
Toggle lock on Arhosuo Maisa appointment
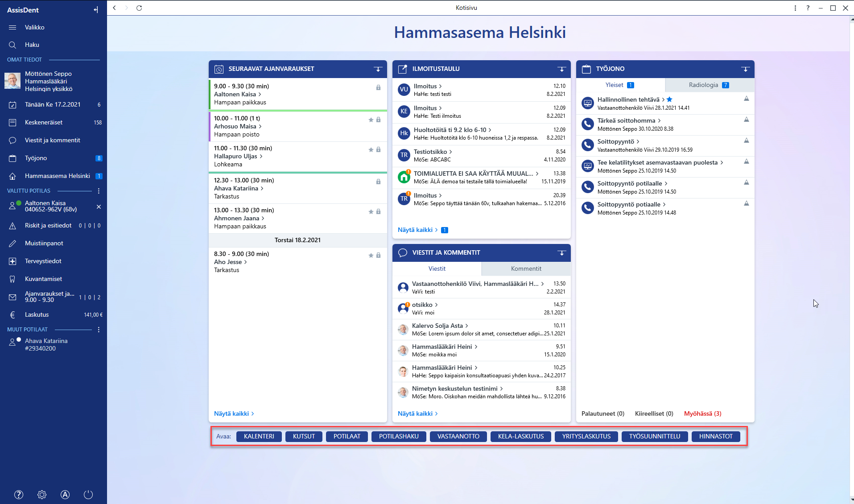point(378,120)
